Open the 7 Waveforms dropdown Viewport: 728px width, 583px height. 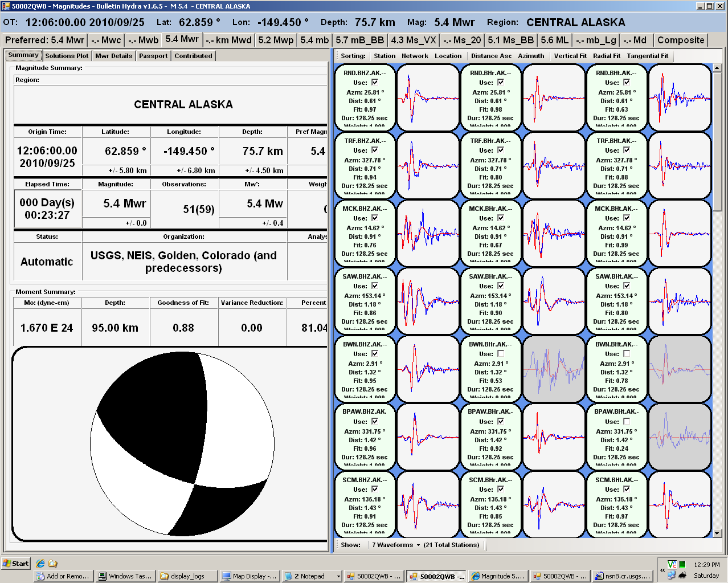click(x=396, y=545)
